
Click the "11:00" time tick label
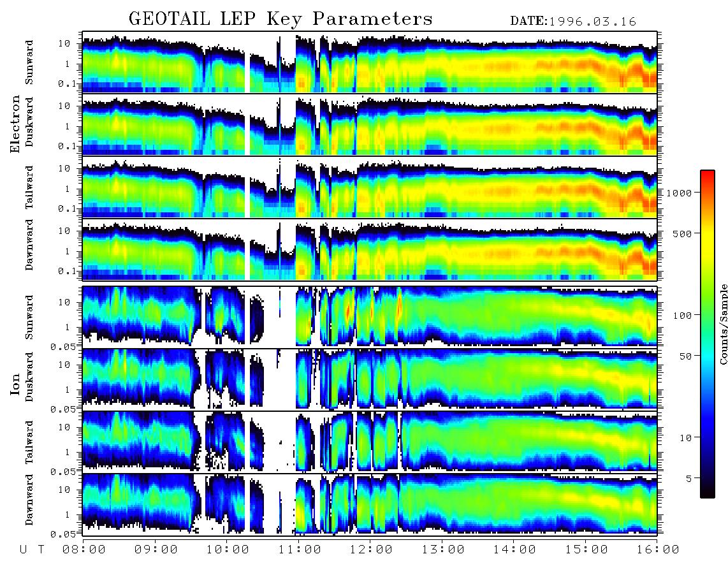coord(300,550)
